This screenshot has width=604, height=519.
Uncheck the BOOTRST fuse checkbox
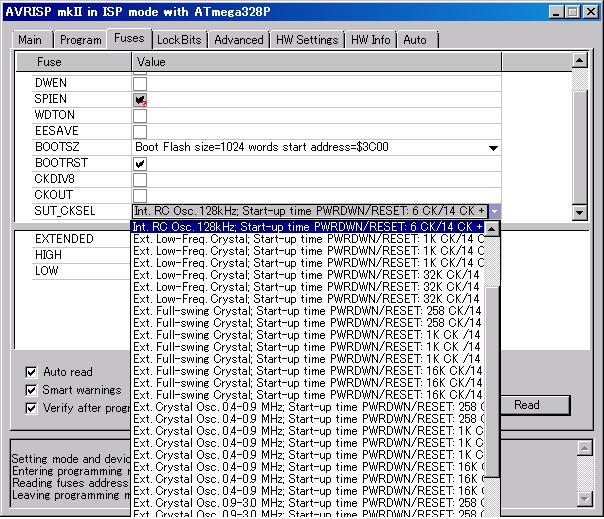[x=140, y=164]
